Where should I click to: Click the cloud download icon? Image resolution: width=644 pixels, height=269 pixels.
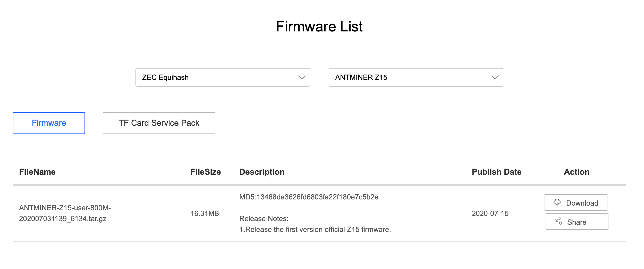pyautogui.click(x=557, y=203)
